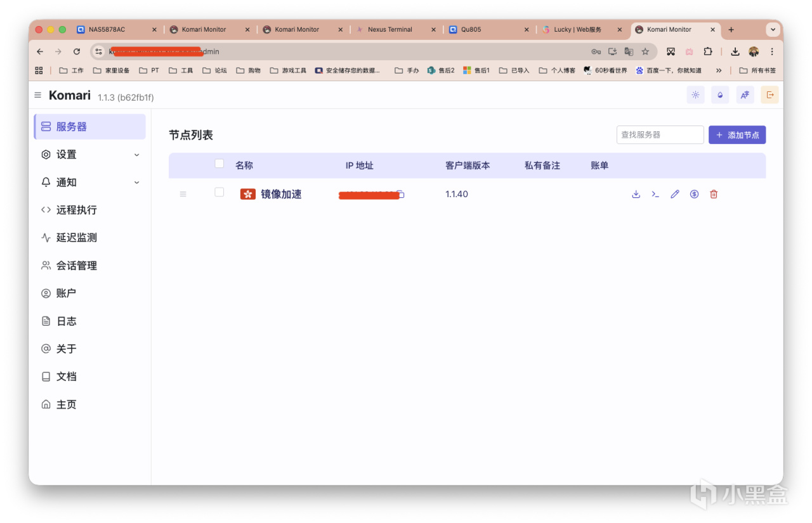812x523 pixels.
Task: Open the apps grid in bookmarks bar
Action: [x=39, y=70]
